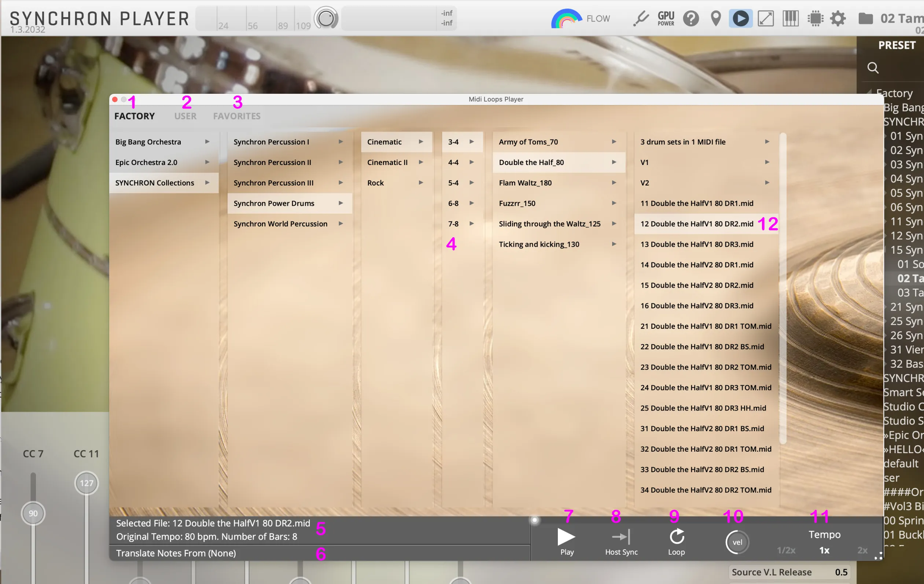The width and height of the screenshot is (924, 584).
Task: Click the location pin icon
Action: (716, 18)
